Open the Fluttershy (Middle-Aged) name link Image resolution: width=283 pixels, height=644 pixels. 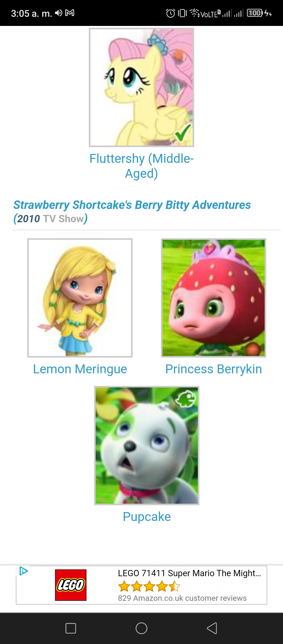tap(141, 166)
